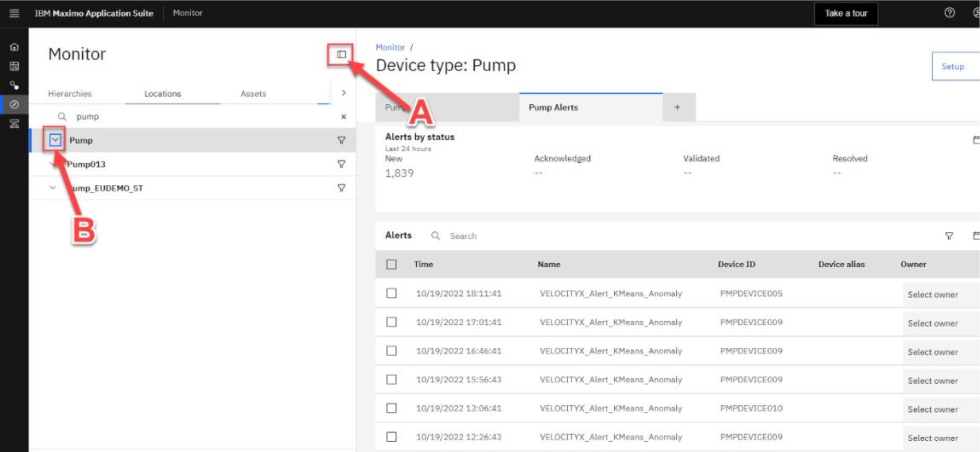Switch to the Hierarchies tab
This screenshot has width=980, height=452.
click(x=70, y=94)
